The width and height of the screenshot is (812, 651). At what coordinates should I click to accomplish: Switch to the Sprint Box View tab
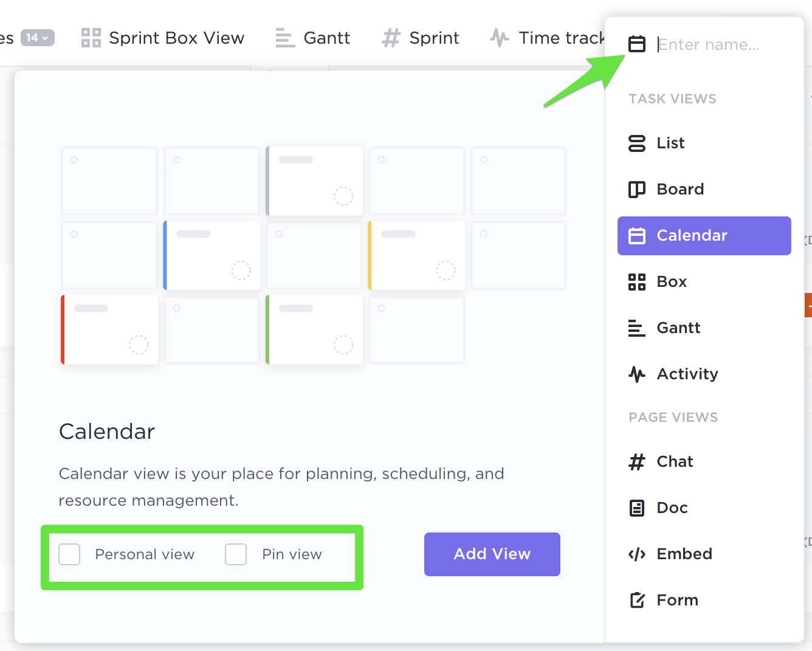(163, 38)
